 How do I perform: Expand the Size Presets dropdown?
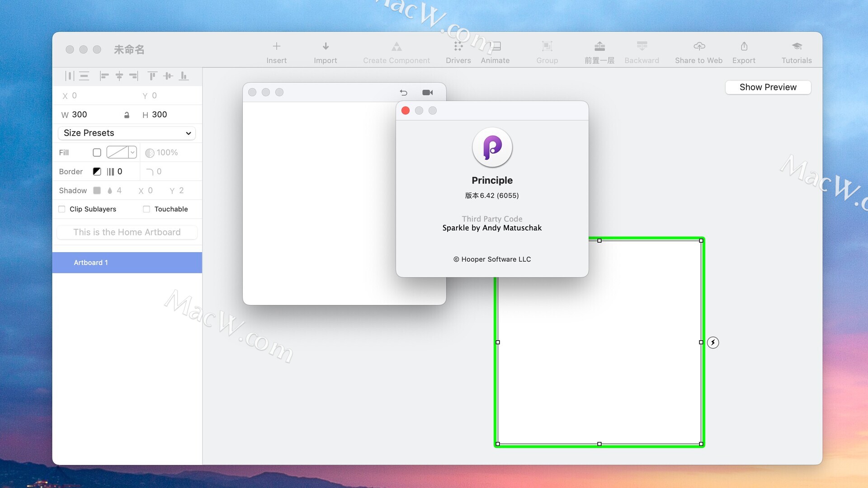pos(127,133)
